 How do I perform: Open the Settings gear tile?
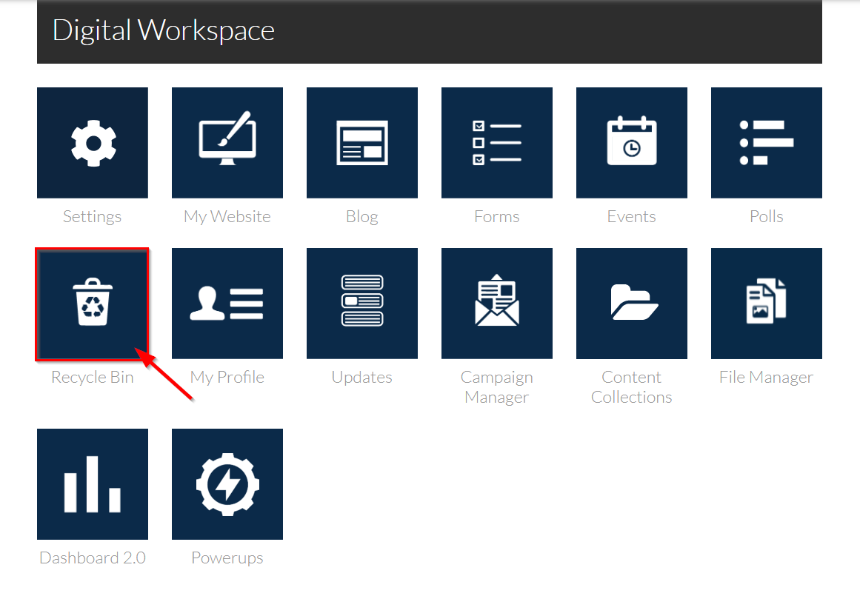pos(93,142)
